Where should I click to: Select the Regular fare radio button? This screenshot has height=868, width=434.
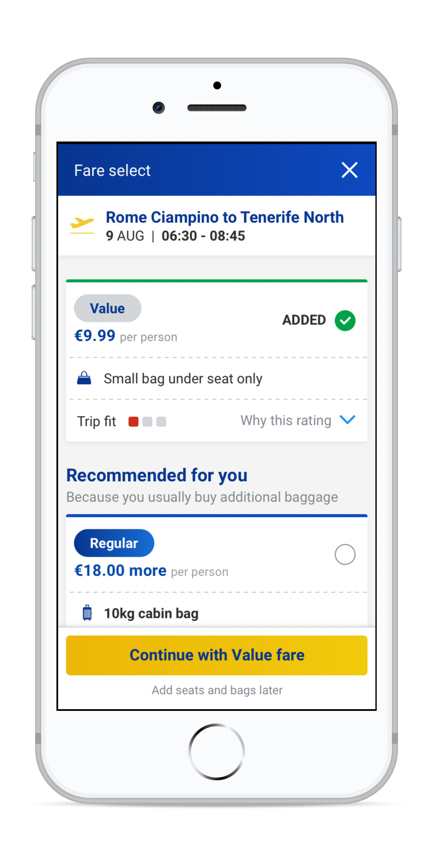coord(345,554)
